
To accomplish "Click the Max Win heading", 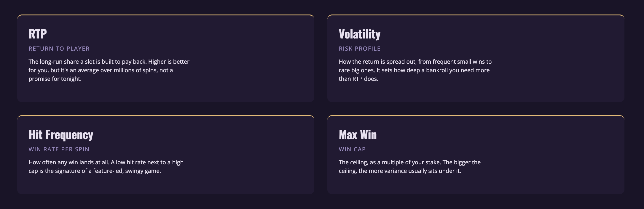I will [x=358, y=135].
